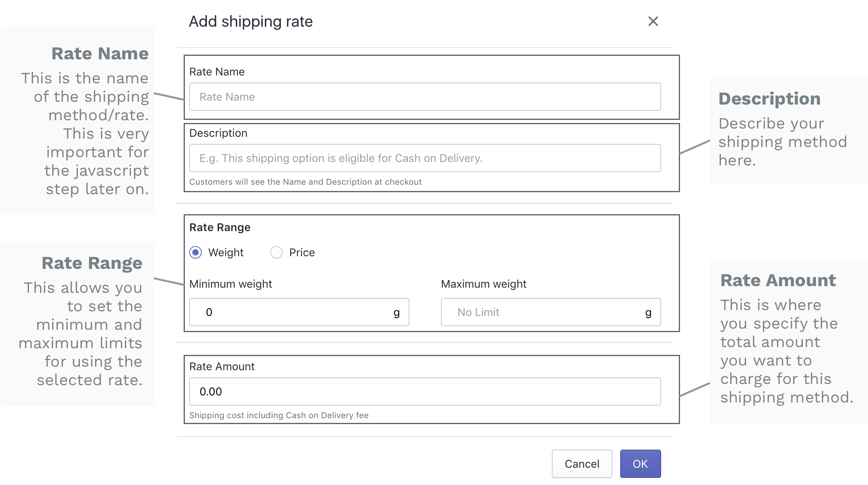Select the Price radio button
868x485 pixels.
pos(276,252)
